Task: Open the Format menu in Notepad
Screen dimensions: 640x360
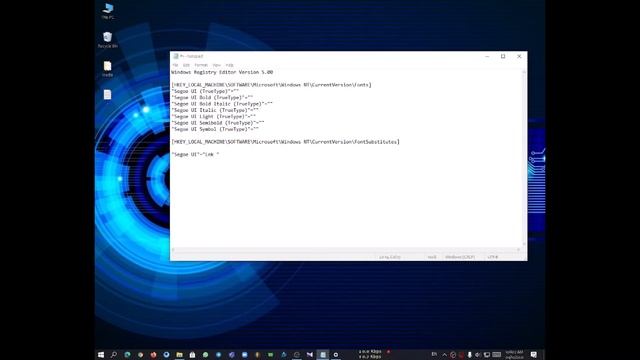Action: pos(201,65)
